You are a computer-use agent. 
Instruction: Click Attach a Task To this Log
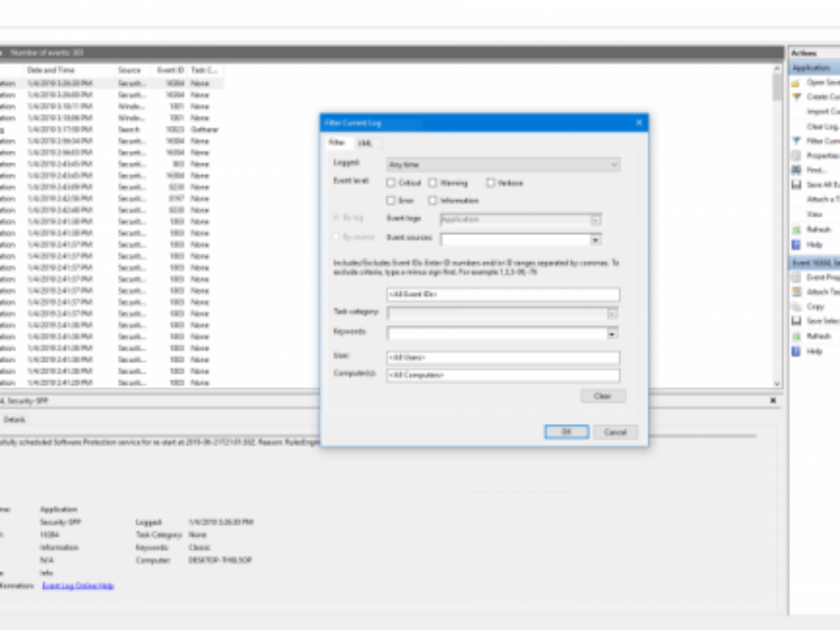(x=822, y=199)
